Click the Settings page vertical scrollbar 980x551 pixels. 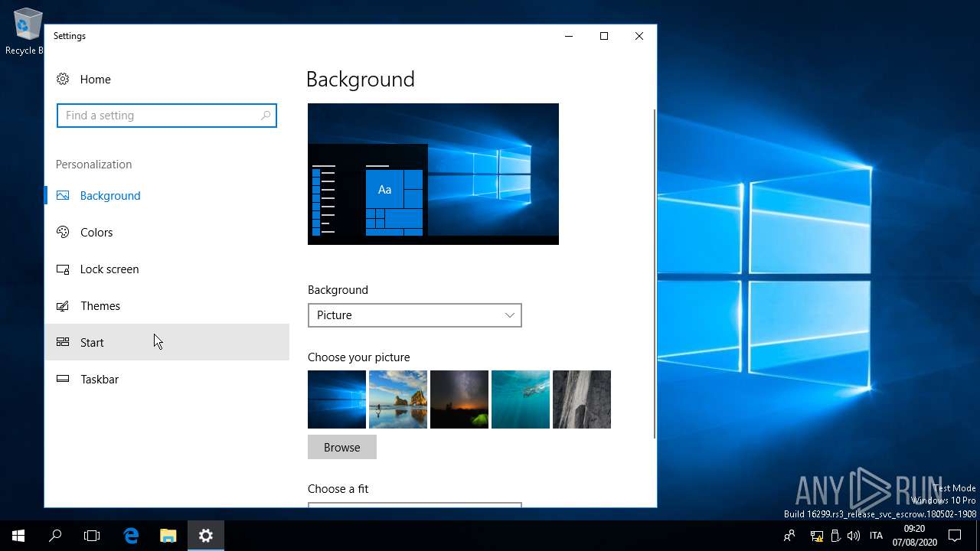tap(654, 274)
